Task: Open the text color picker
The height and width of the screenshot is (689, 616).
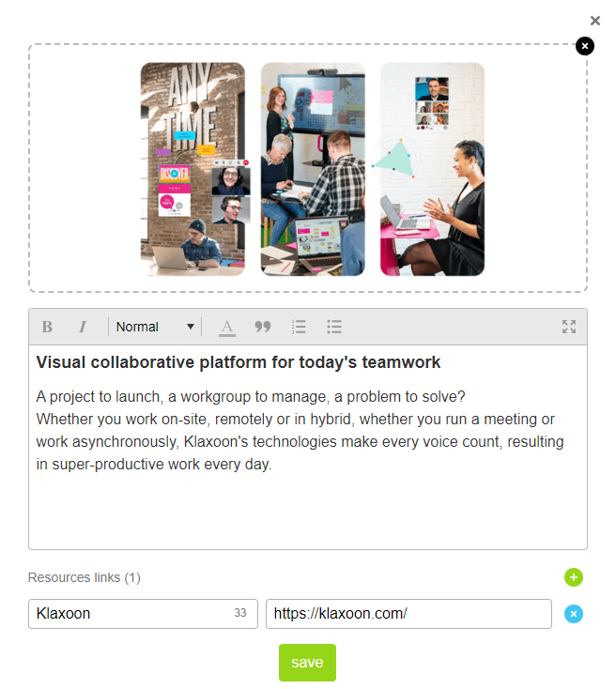Action: 227,327
